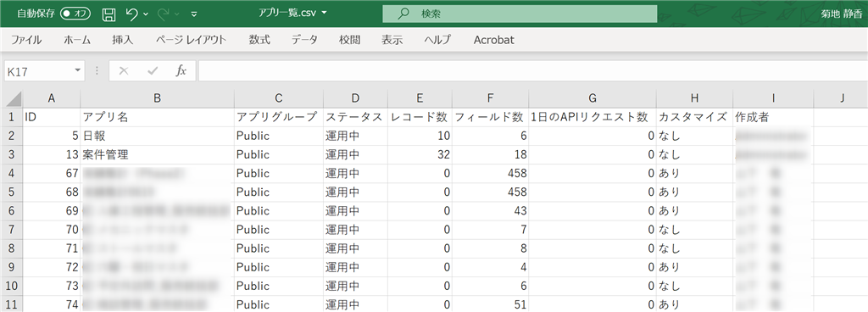Select column G header

click(x=593, y=98)
